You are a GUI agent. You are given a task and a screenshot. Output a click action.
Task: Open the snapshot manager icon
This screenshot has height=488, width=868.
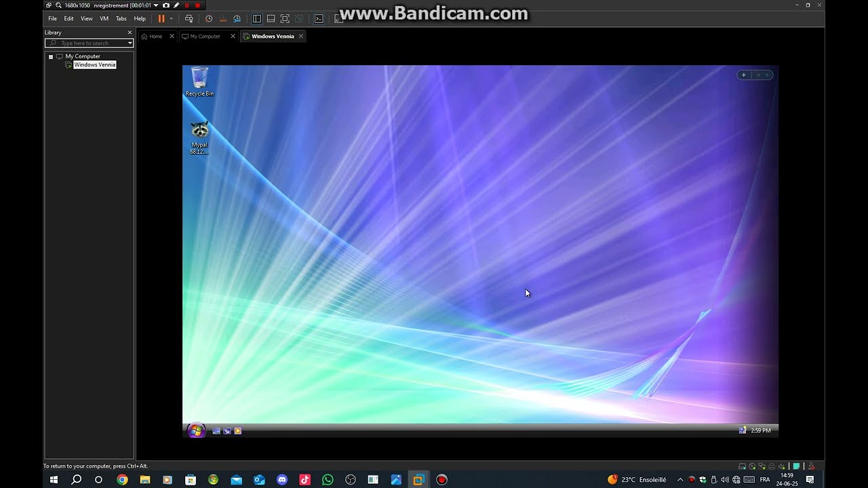tap(237, 19)
